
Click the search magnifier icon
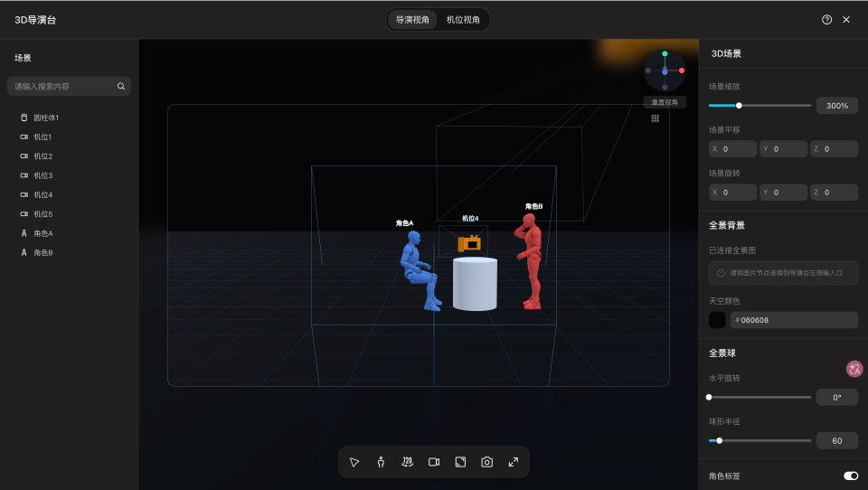point(121,87)
